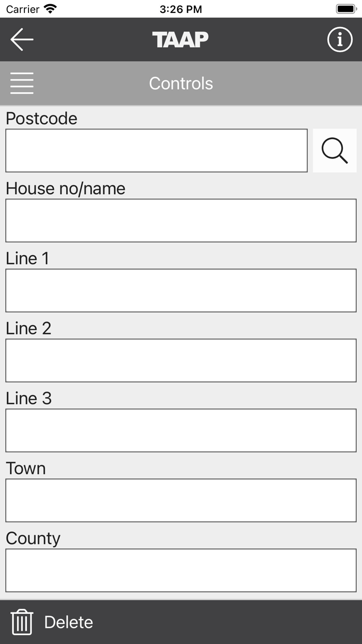362x644 pixels.
Task: Select the Town text field
Action: pyautogui.click(x=181, y=500)
